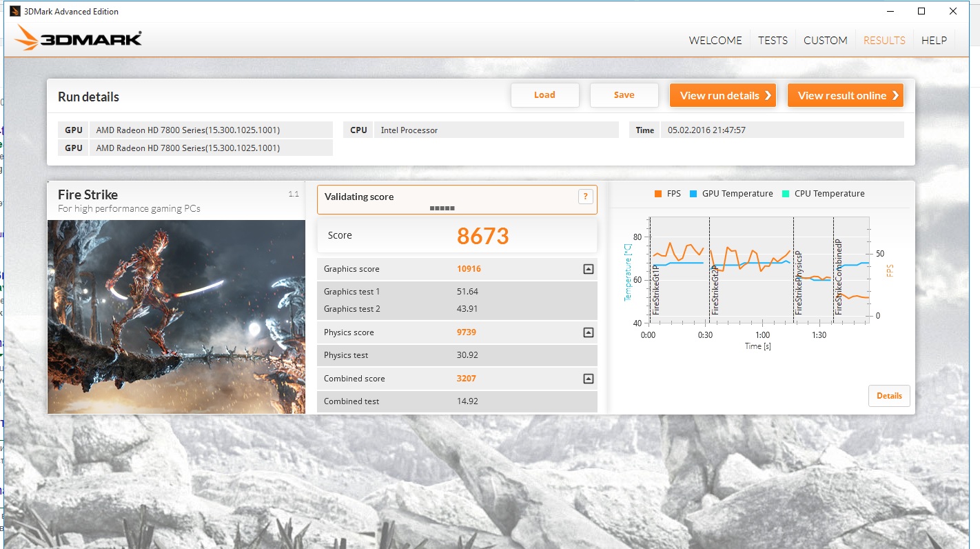This screenshot has height=549, width=980.
Task: Open the TESTS tab
Action: point(773,41)
